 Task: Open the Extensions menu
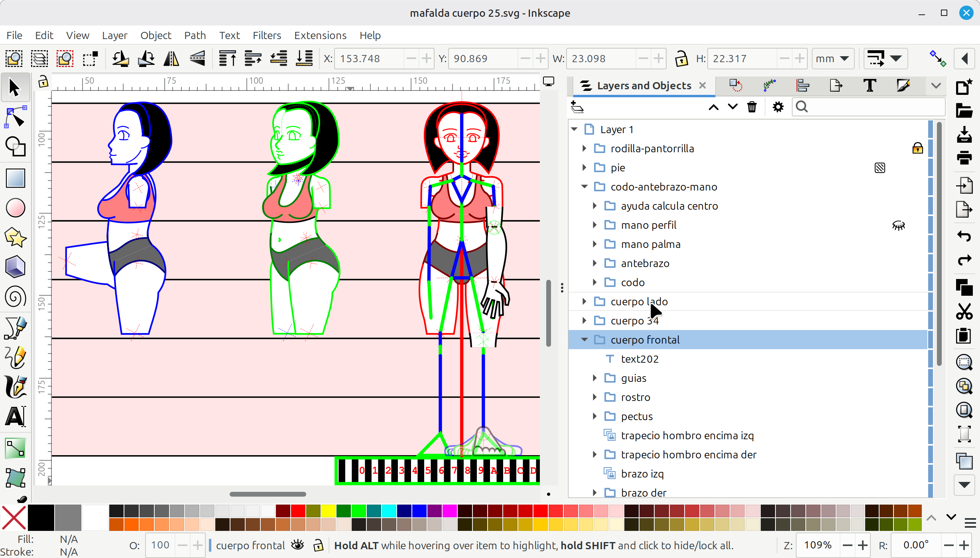point(320,35)
